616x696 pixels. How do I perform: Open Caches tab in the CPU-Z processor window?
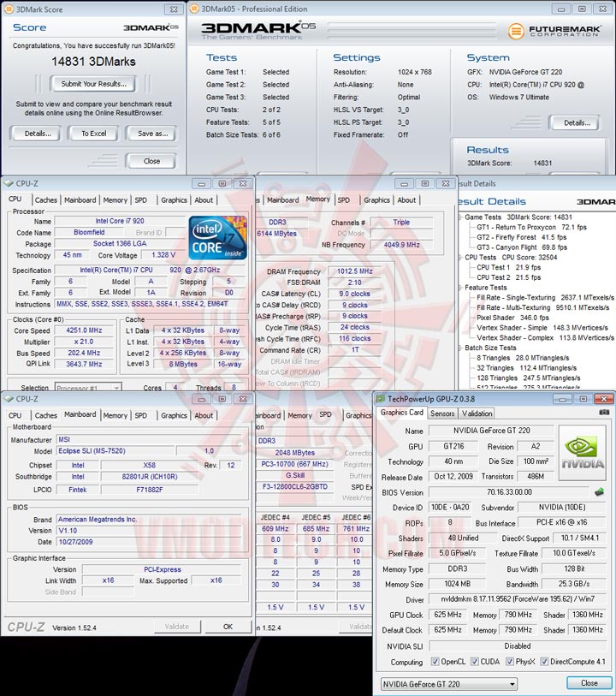tap(45, 200)
